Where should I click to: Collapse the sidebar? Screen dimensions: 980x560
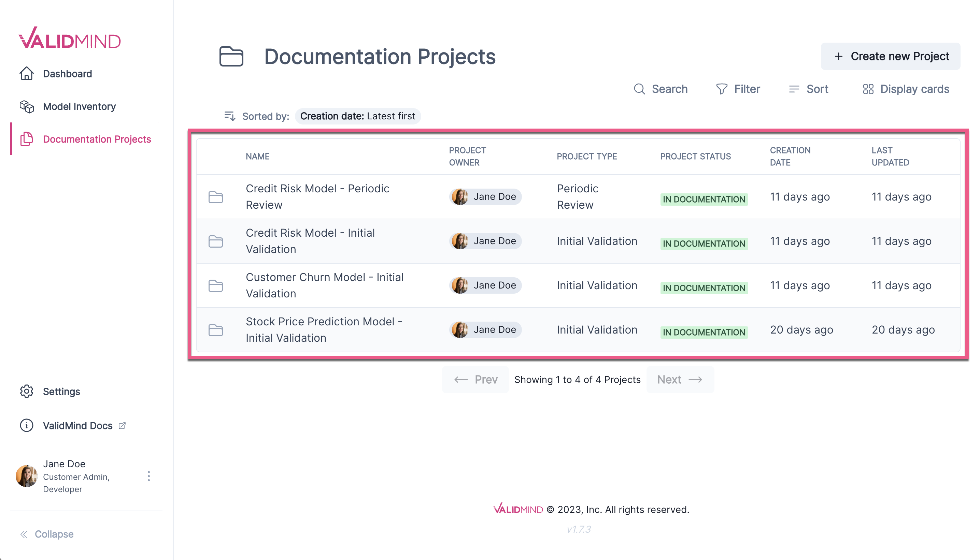point(46,534)
